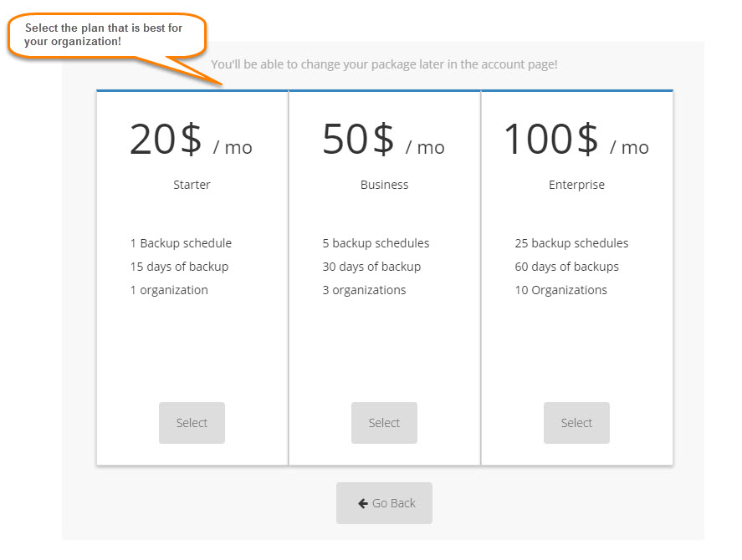Click the Business plan name

pyautogui.click(x=384, y=185)
